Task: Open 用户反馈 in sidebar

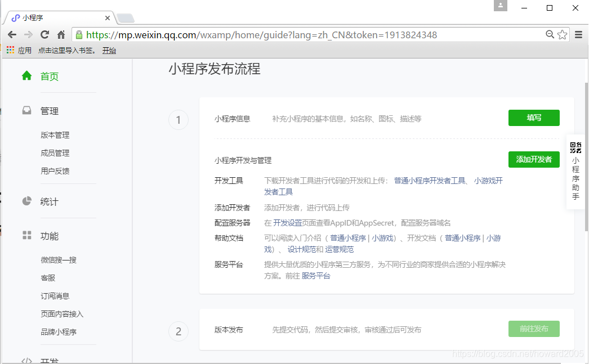Action: (x=55, y=171)
